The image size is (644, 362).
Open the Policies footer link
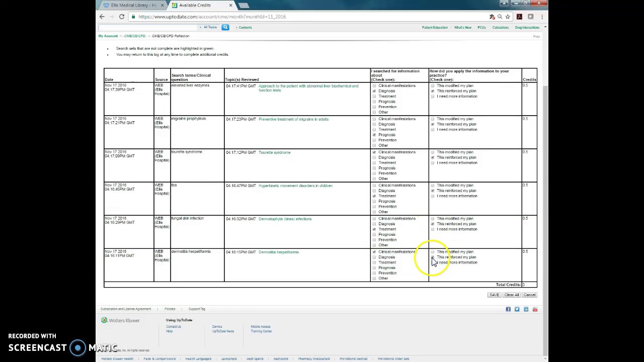click(170, 309)
